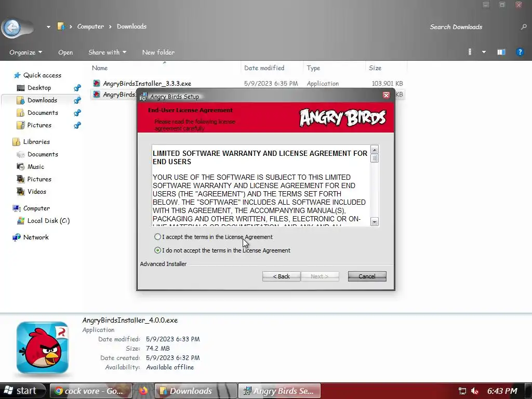The width and height of the screenshot is (532, 399).
Task: Click the Angry Birds logo in the installer header
Action: coord(343,118)
